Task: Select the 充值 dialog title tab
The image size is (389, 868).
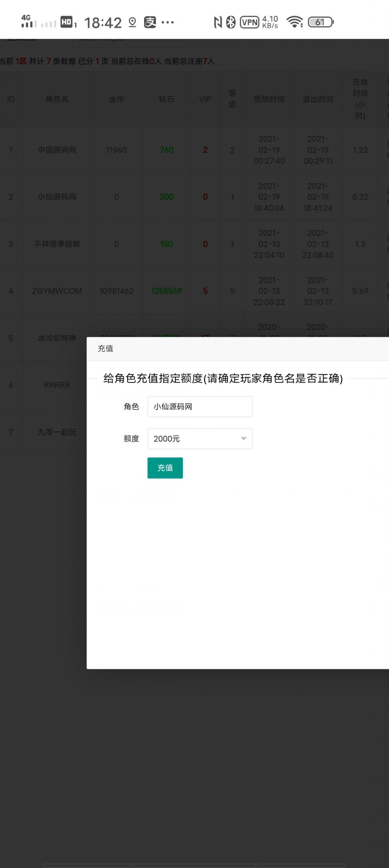Action: click(x=106, y=348)
